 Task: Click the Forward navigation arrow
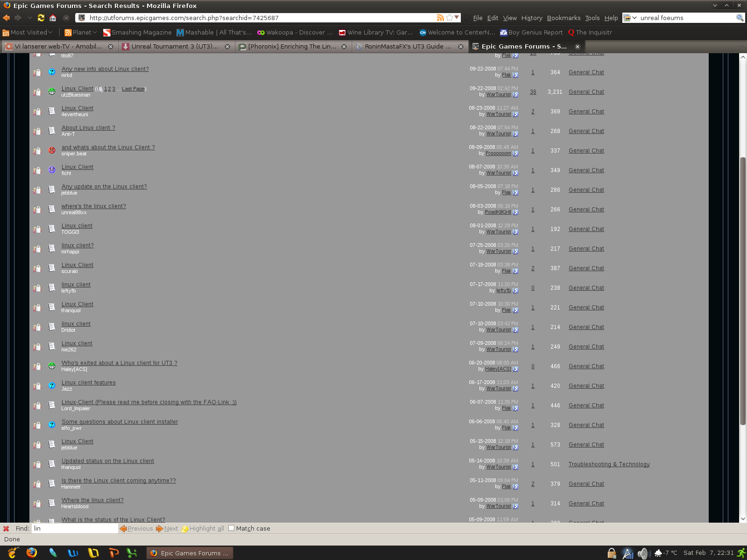pyautogui.click(x=18, y=18)
